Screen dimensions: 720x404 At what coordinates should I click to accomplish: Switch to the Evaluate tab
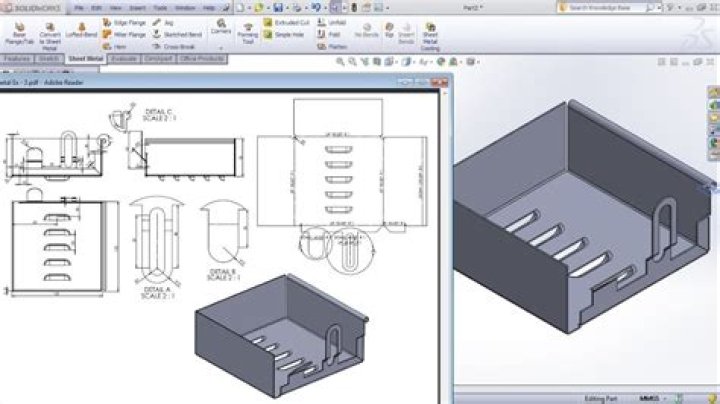pyautogui.click(x=124, y=59)
